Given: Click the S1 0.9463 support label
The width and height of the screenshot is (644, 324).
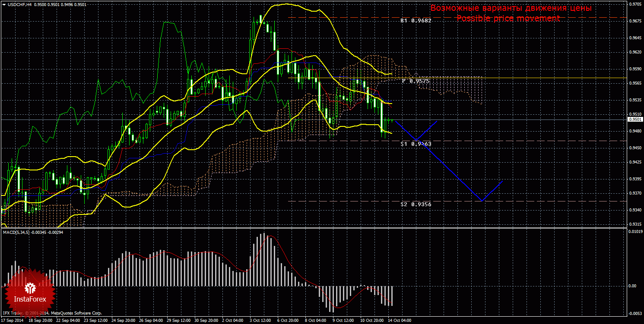Looking at the screenshot, I should (x=416, y=144).
